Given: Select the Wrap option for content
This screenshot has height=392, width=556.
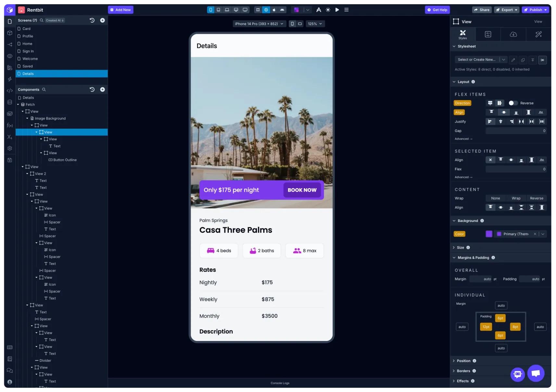Looking at the screenshot, I should (x=516, y=198).
